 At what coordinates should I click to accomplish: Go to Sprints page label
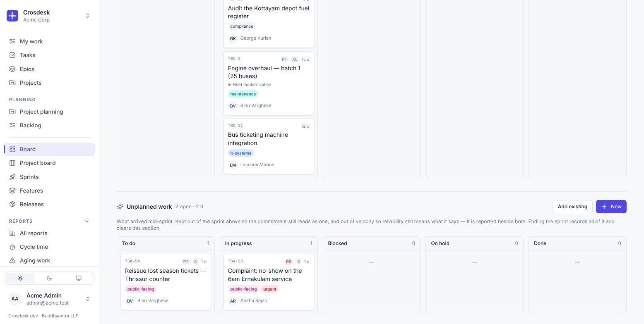[29, 177]
